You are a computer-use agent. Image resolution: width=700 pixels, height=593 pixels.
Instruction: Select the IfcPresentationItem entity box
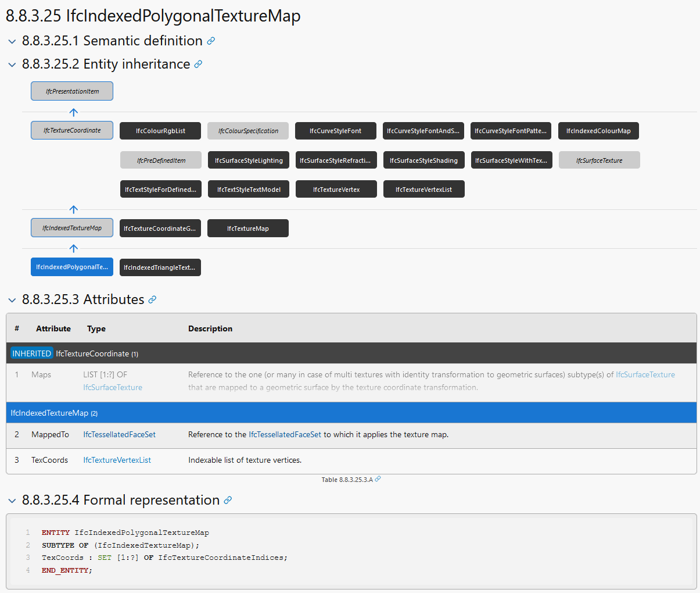(72, 91)
